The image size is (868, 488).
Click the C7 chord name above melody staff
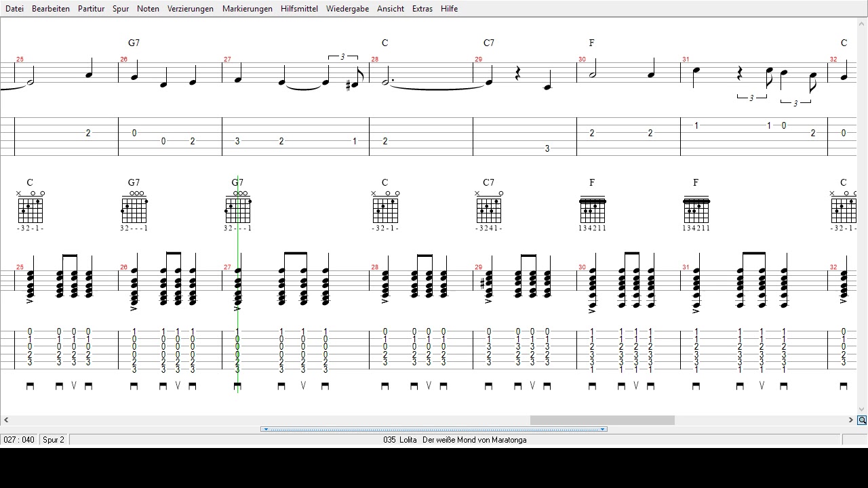(x=489, y=43)
